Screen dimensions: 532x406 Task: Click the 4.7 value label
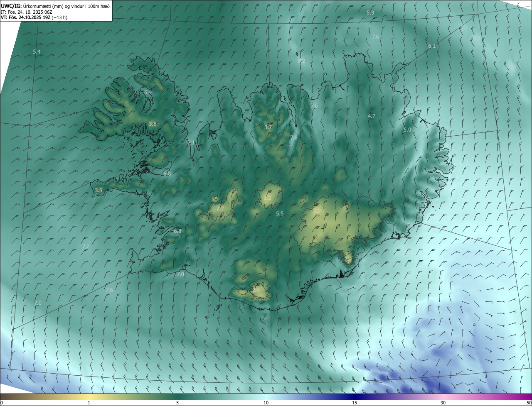372,116
